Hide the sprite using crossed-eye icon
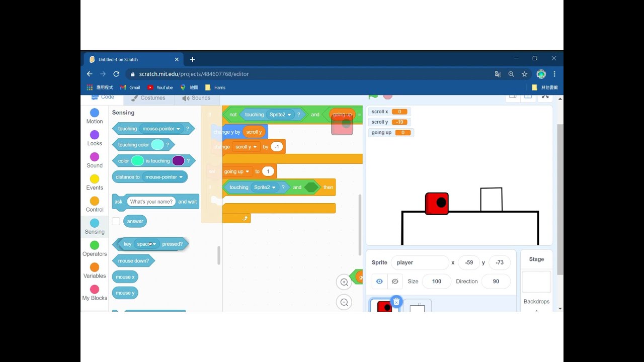This screenshot has height=362, width=644. coord(395,282)
